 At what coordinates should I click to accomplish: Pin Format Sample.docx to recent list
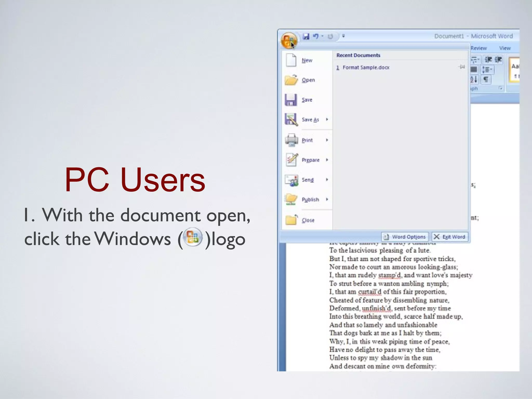(x=462, y=67)
